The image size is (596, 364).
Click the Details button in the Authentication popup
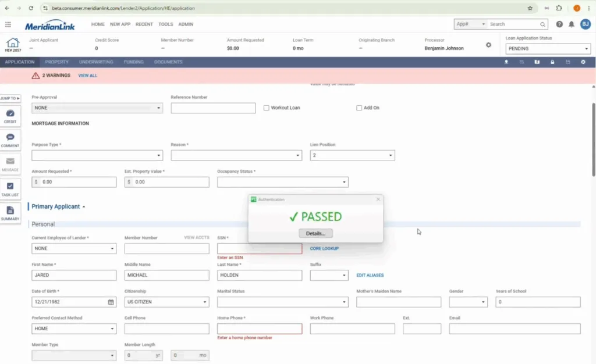coord(315,233)
